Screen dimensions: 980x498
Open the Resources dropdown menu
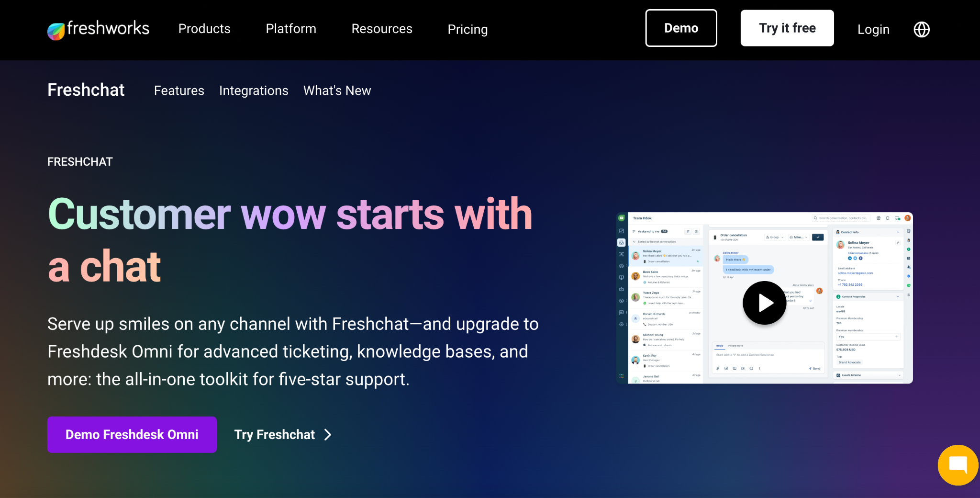[382, 29]
